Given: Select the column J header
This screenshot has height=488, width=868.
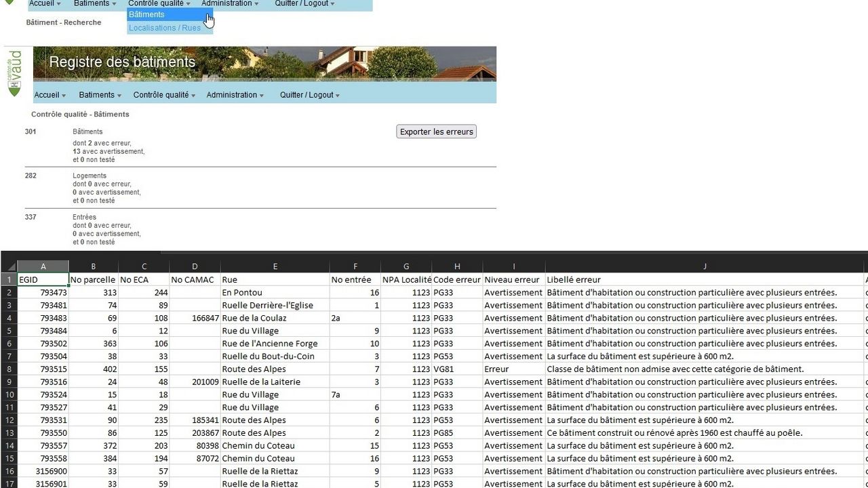Looking at the screenshot, I should [x=705, y=266].
